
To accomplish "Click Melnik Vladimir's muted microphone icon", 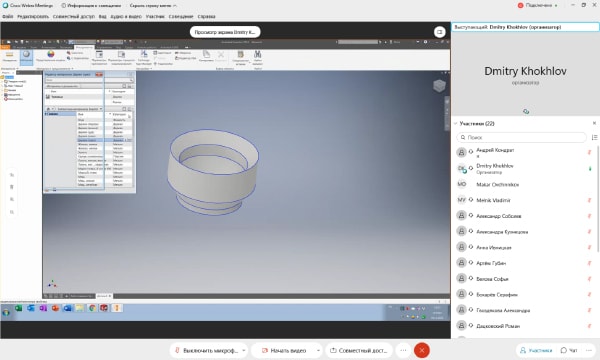I will coord(589,200).
